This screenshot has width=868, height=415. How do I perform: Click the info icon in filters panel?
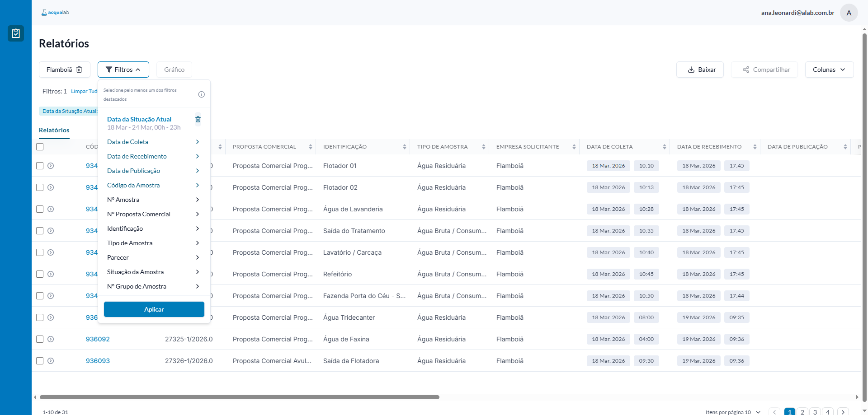202,94
